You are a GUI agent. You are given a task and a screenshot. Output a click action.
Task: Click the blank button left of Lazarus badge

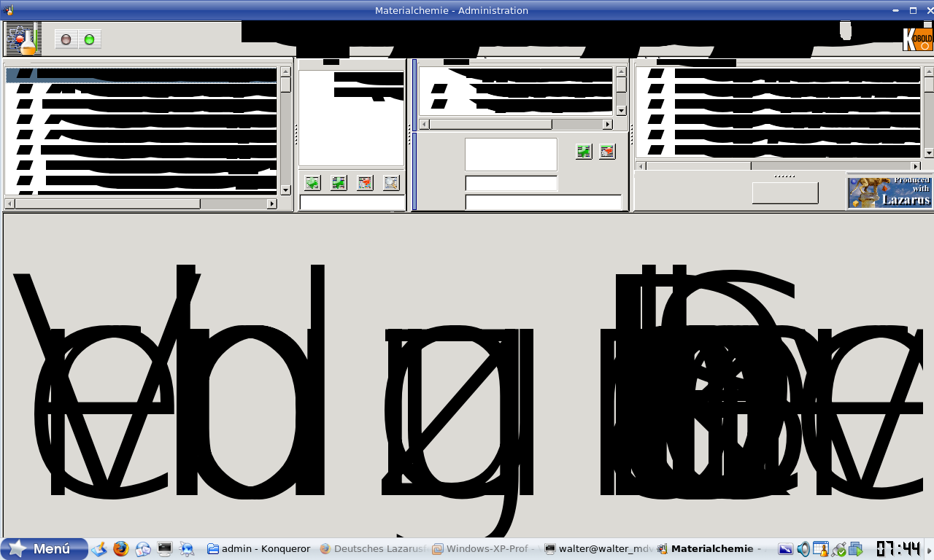(785, 193)
